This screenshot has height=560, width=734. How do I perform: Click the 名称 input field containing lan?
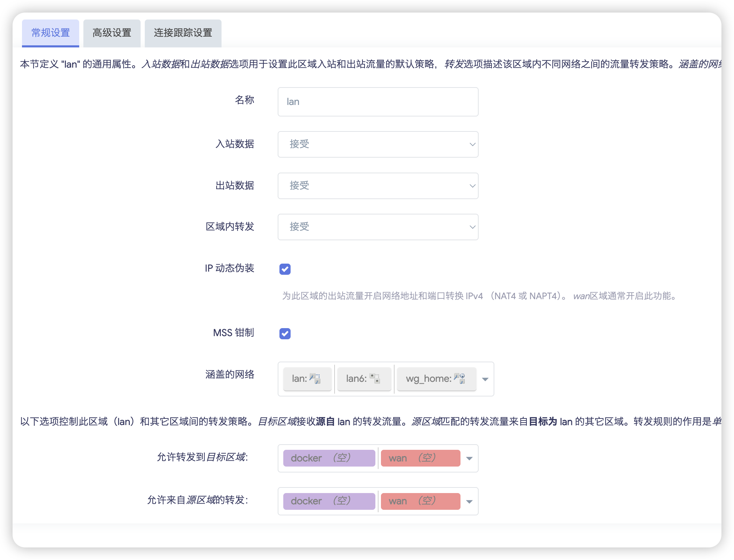[x=378, y=101]
